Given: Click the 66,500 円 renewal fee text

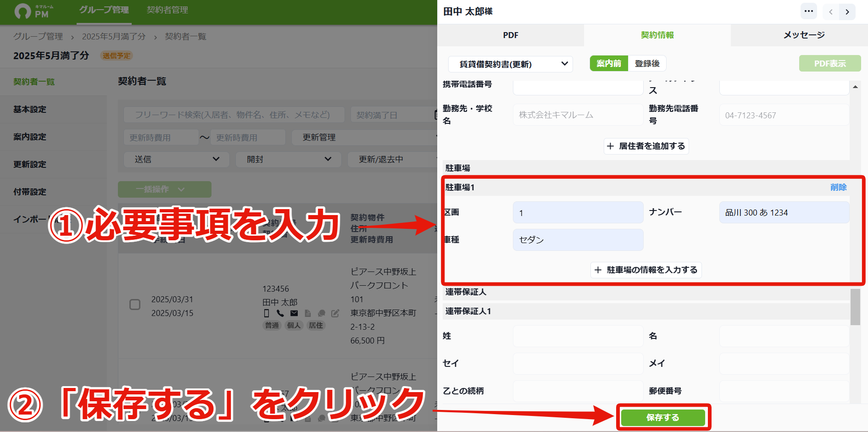Looking at the screenshot, I should [x=367, y=340].
